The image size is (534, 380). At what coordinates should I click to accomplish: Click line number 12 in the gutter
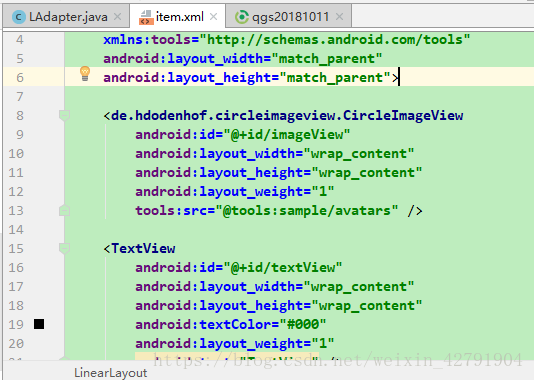coord(16,192)
